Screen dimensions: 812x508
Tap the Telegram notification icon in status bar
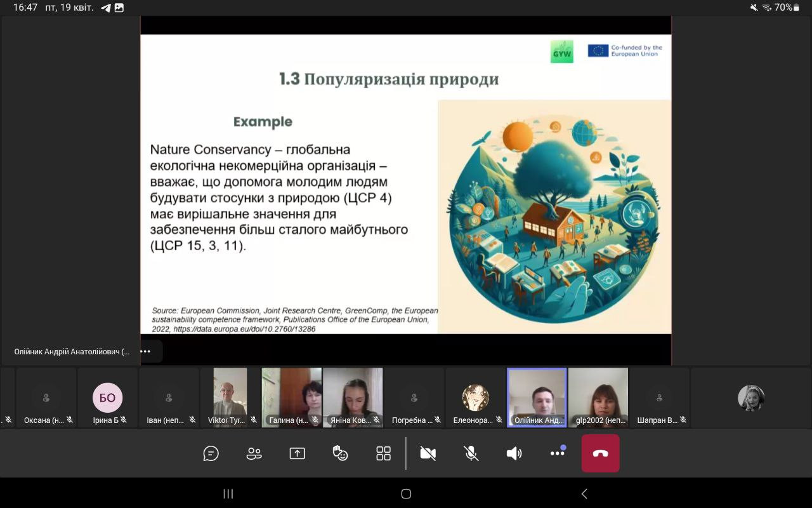tap(106, 8)
